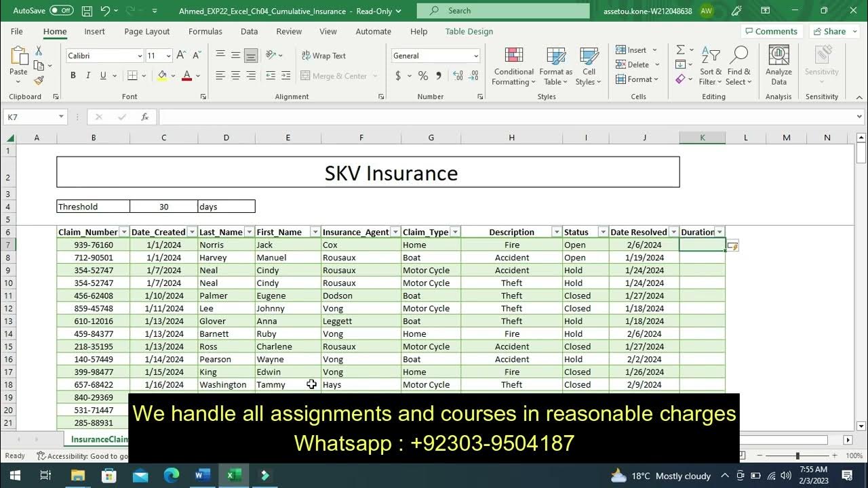The width and height of the screenshot is (868, 488).
Task: Click the zoom slider in status bar
Action: [798, 456]
